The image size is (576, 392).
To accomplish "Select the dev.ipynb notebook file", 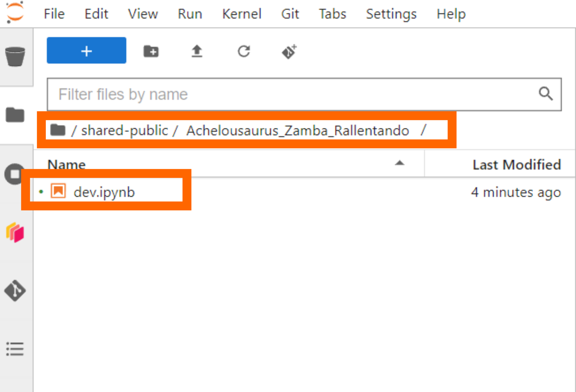I will (104, 192).
